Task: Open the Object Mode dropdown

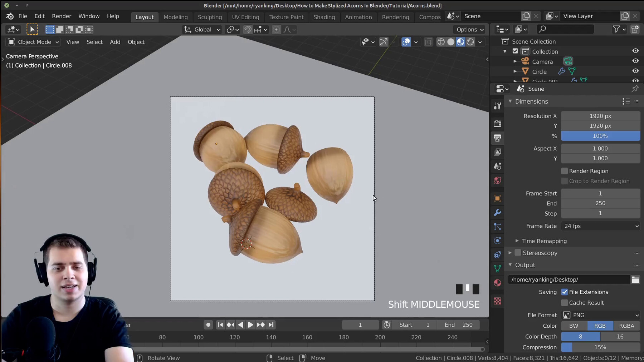Action: tap(34, 42)
